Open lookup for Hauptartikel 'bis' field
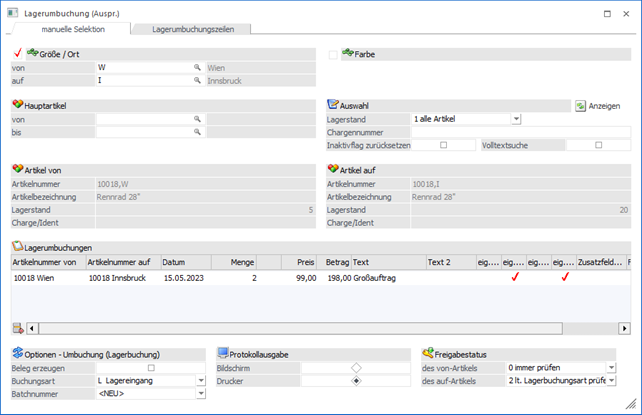This screenshot has width=642, height=415. pyautogui.click(x=197, y=131)
